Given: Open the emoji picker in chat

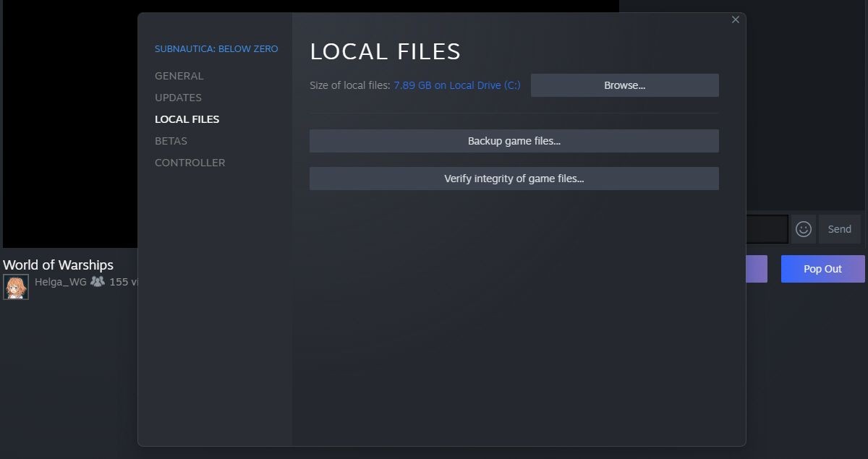Looking at the screenshot, I should click(804, 229).
